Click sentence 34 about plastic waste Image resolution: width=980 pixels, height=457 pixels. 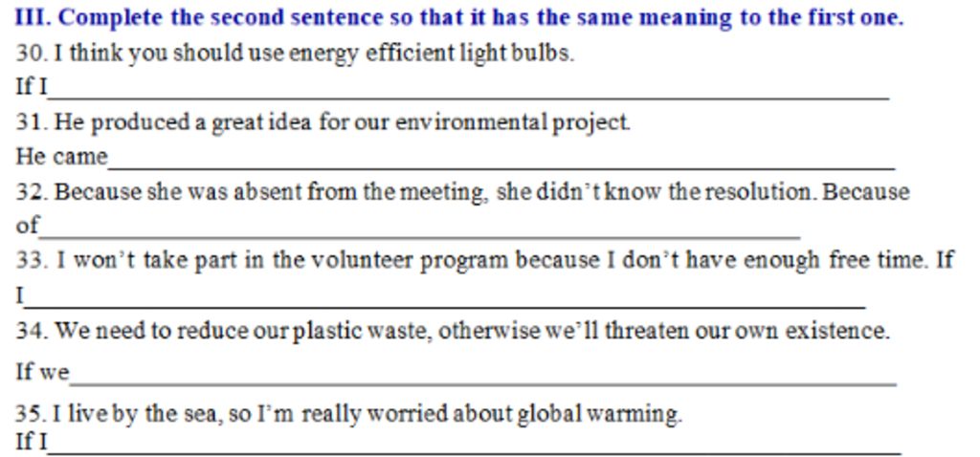pos(453,332)
